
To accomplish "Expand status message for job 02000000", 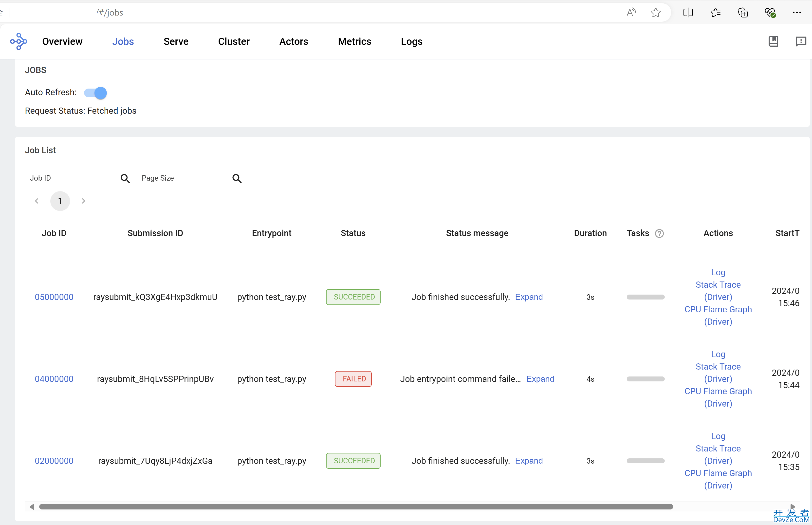I will (529, 460).
